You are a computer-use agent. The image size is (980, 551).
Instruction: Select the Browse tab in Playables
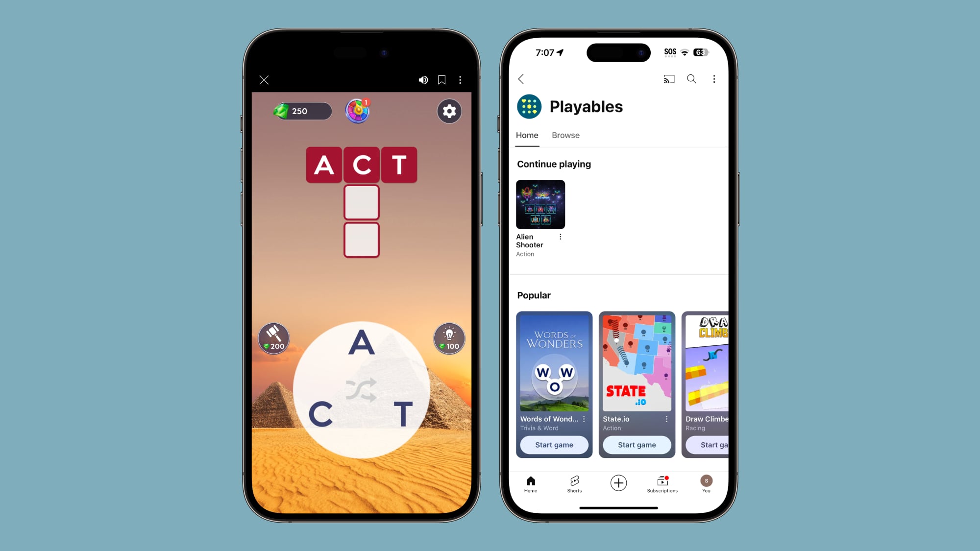[x=566, y=135]
